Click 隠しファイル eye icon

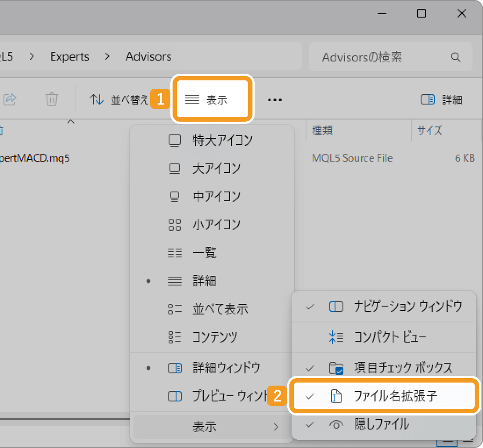[x=336, y=425]
